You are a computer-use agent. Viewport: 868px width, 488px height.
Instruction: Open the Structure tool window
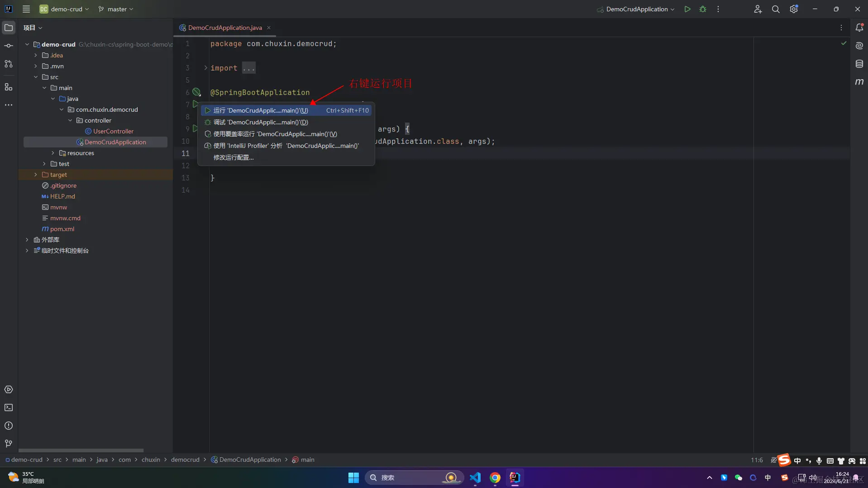coord(9,87)
